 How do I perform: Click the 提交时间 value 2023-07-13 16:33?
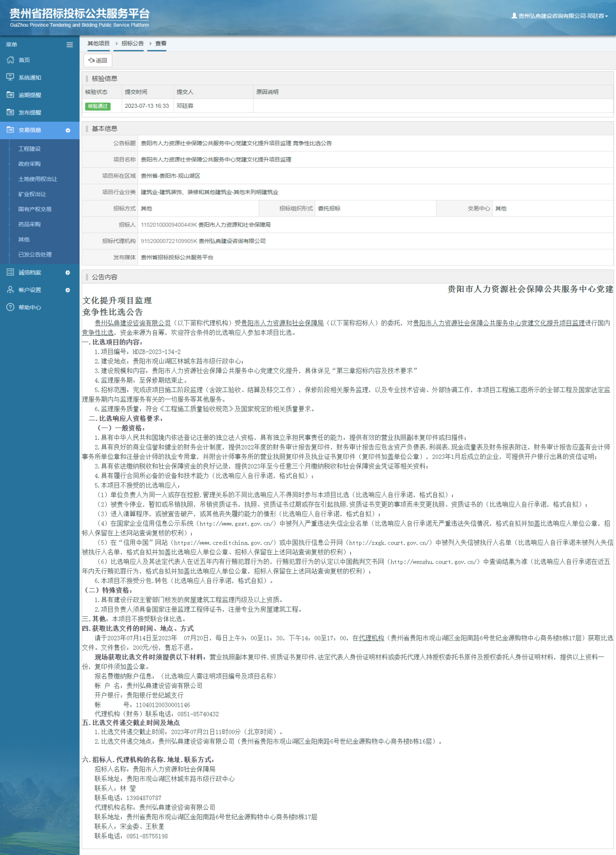pos(147,106)
